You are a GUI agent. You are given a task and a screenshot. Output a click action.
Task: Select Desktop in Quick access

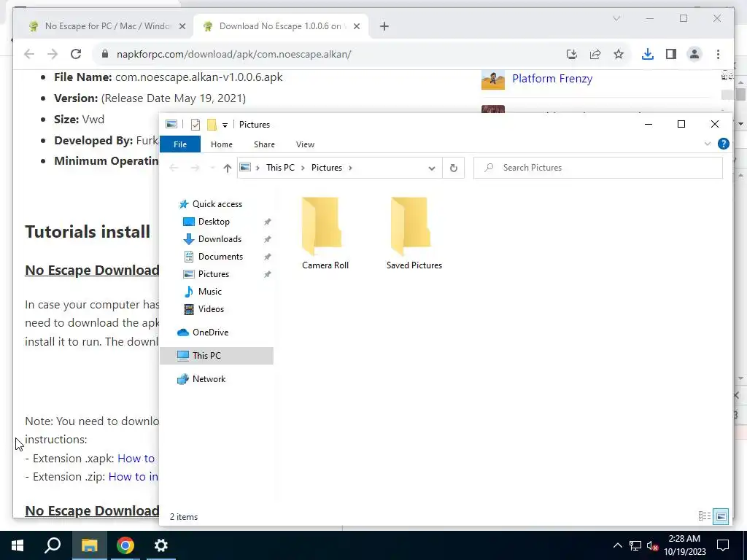214,222
